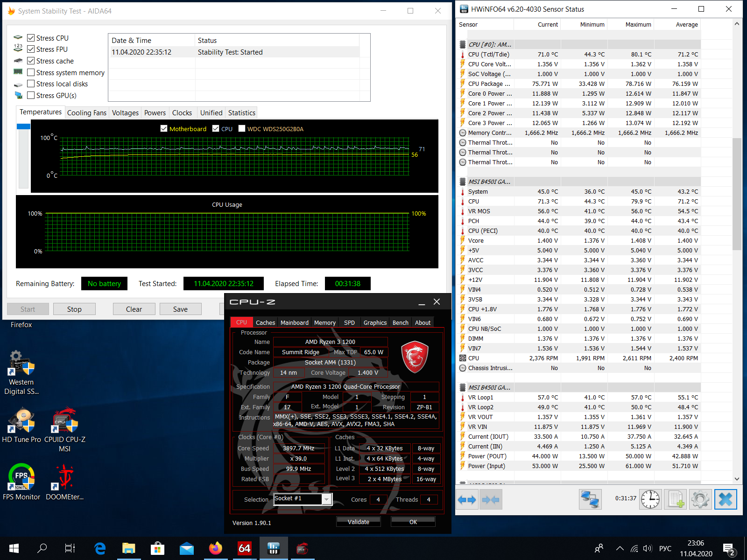Open volume control in system tray
The width and height of the screenshot is (747, 560).
point(647,548)
